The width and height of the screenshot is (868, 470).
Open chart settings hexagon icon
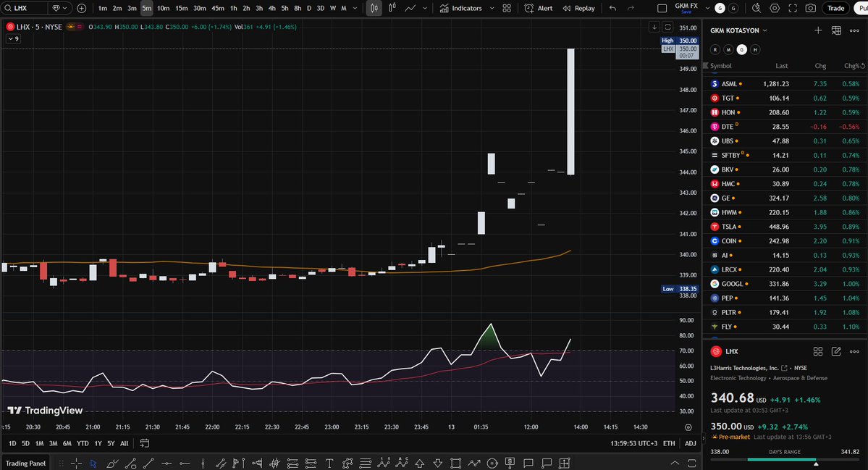click(x=775, y=8)
